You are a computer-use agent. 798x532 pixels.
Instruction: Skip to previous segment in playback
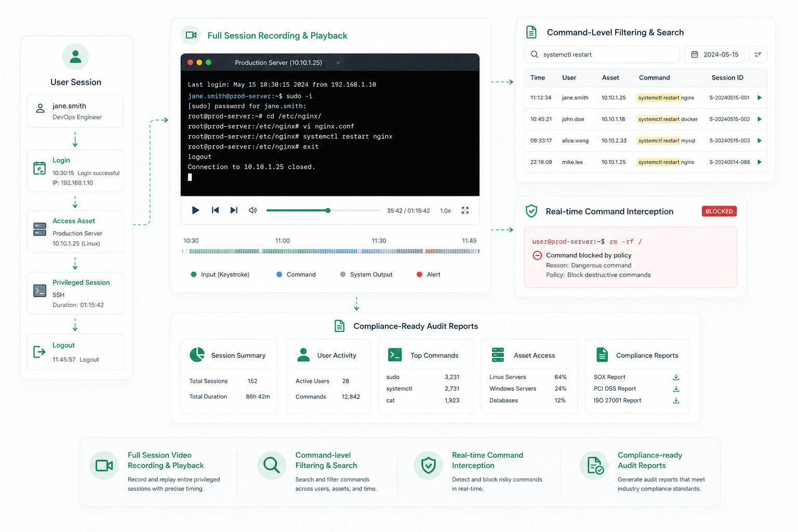(215, 210)
